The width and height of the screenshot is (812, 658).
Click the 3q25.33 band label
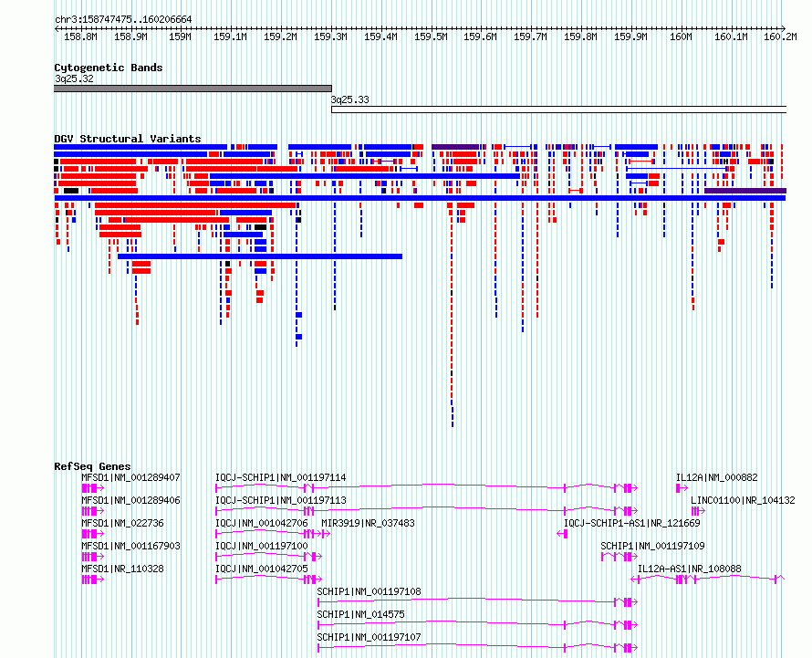pos(350,99)
